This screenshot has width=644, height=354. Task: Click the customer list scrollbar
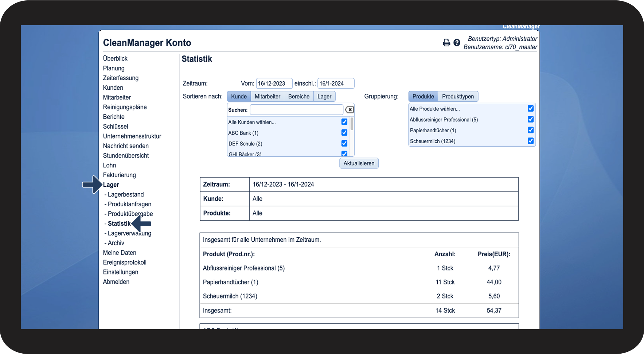pos(352,124)
